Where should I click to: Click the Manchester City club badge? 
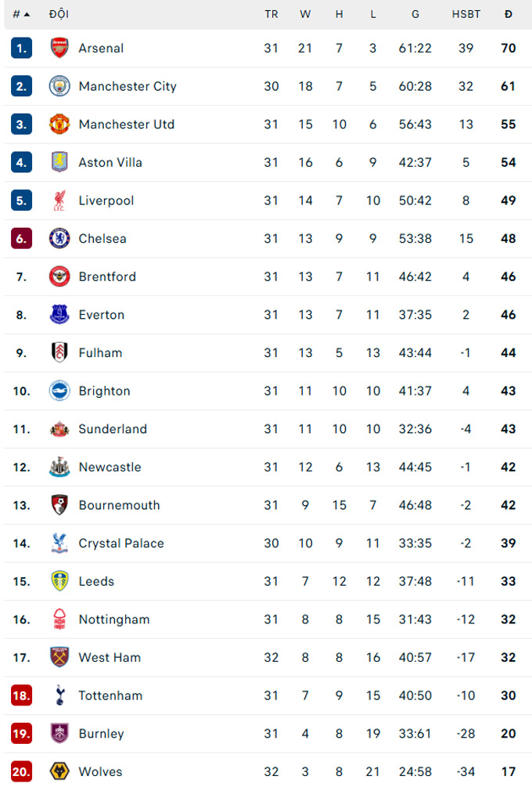(x=59, y=86)
